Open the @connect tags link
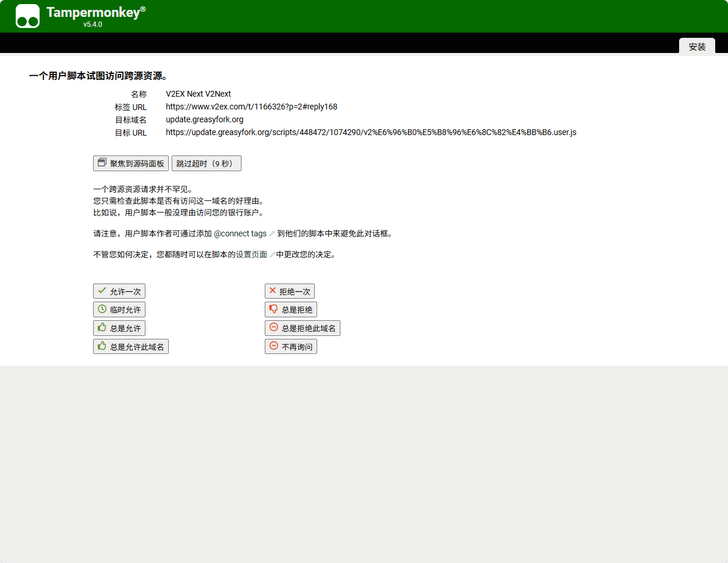Viewport: 728px width, 563px height. 240,233
